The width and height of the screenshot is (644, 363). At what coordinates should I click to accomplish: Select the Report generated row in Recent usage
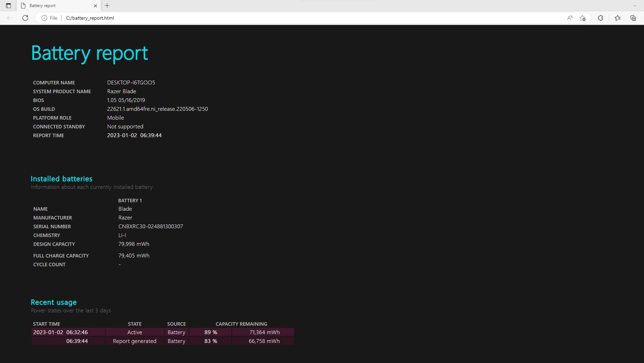[x=134, y=341]
